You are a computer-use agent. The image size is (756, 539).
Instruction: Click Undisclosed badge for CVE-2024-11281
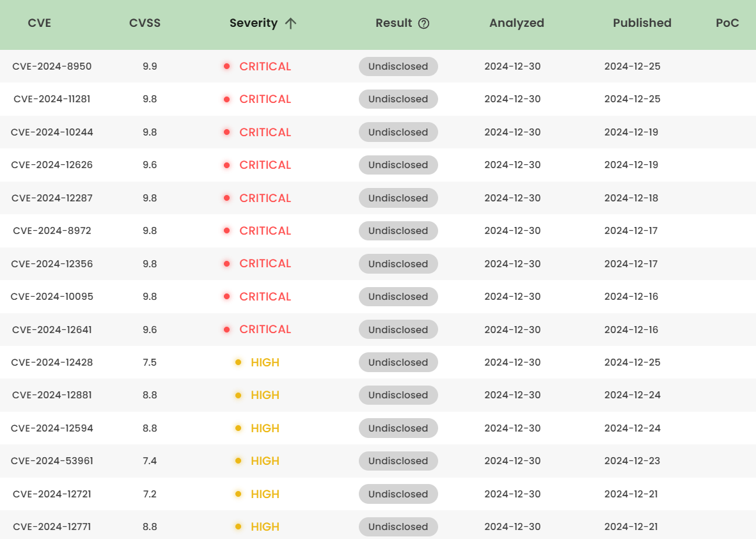click(398, 99)
